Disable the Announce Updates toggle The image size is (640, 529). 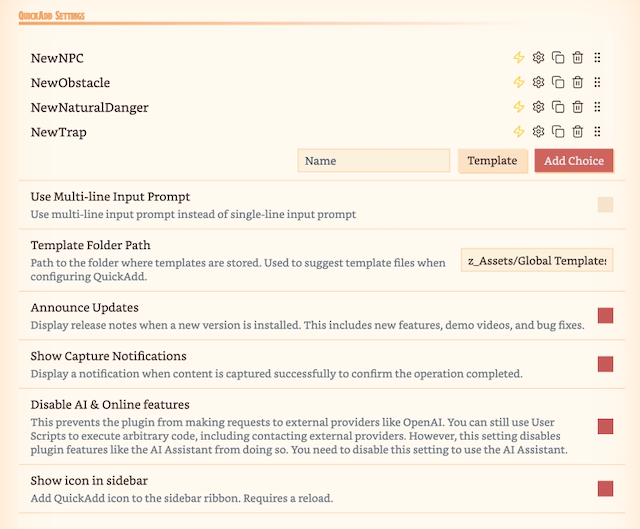click(605, 316)
